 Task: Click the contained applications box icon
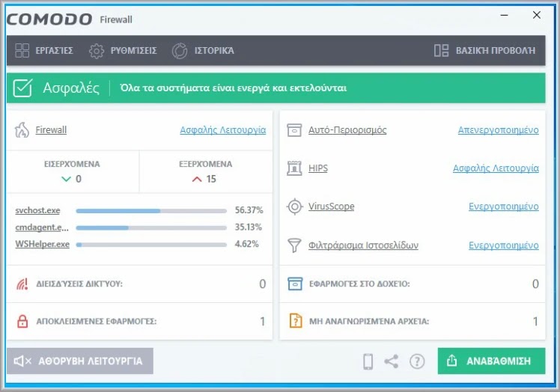coord(295,284)
